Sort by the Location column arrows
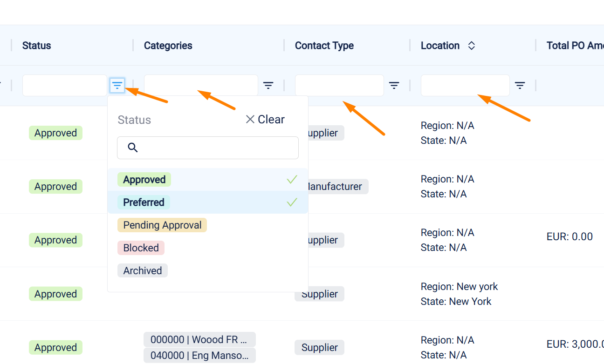This screenshot has width=604, height=364. coord(472,46)
